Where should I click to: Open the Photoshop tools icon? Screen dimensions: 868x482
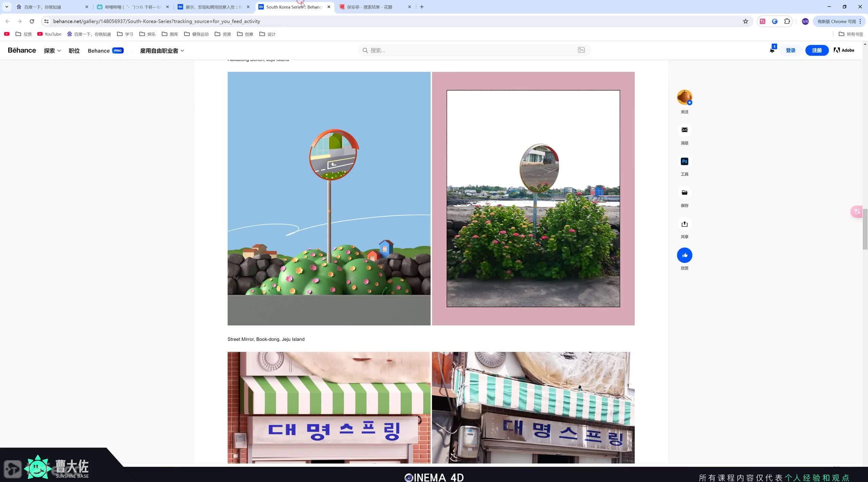(x=684, y=161)
